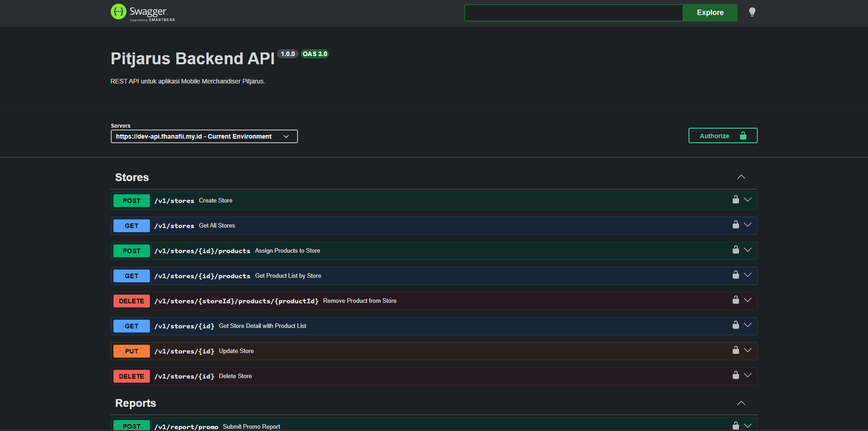Click 'Assign Products to Store' description

[288, 250]
